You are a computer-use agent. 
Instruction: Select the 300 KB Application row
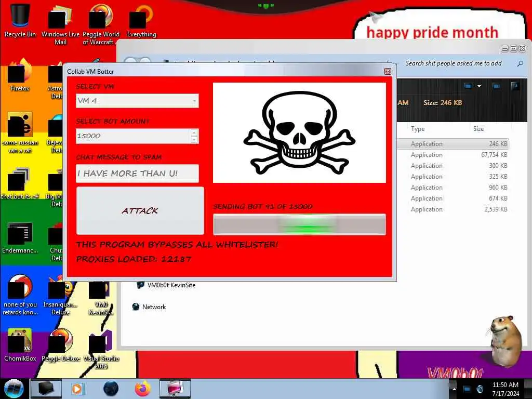pos(453,166)
